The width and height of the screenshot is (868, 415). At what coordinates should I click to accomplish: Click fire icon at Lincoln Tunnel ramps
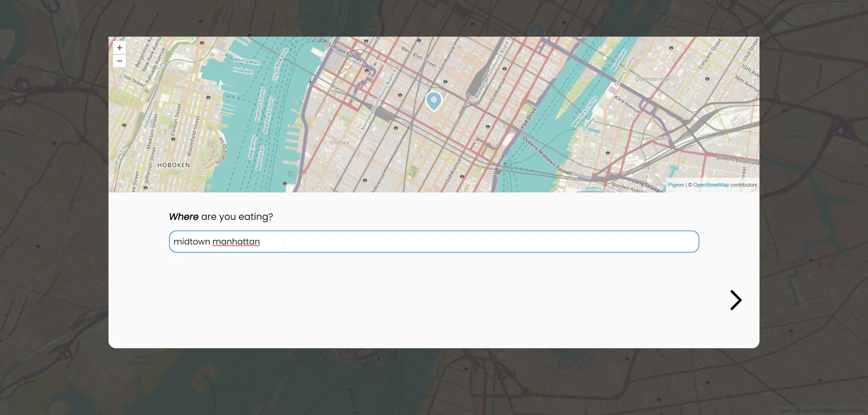[367, 71]
